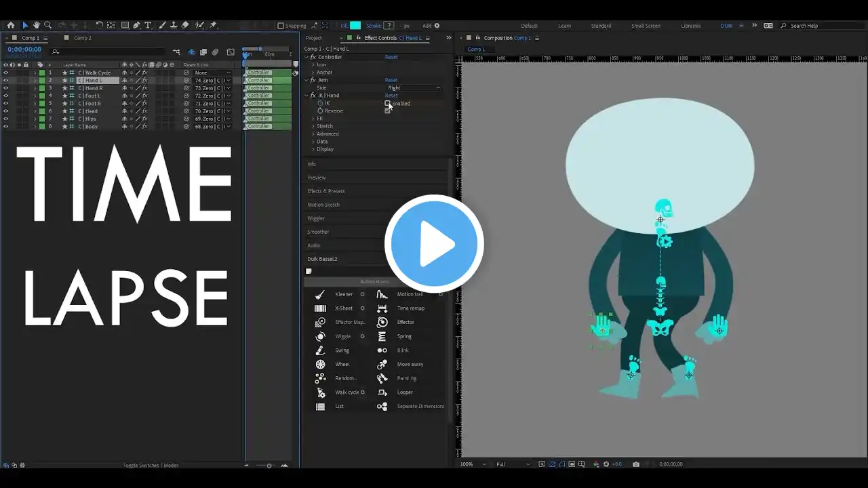This screenshot has height=488, width=868.
Task: Select the Hand tool in toolbar
Action: pos(37,25)
